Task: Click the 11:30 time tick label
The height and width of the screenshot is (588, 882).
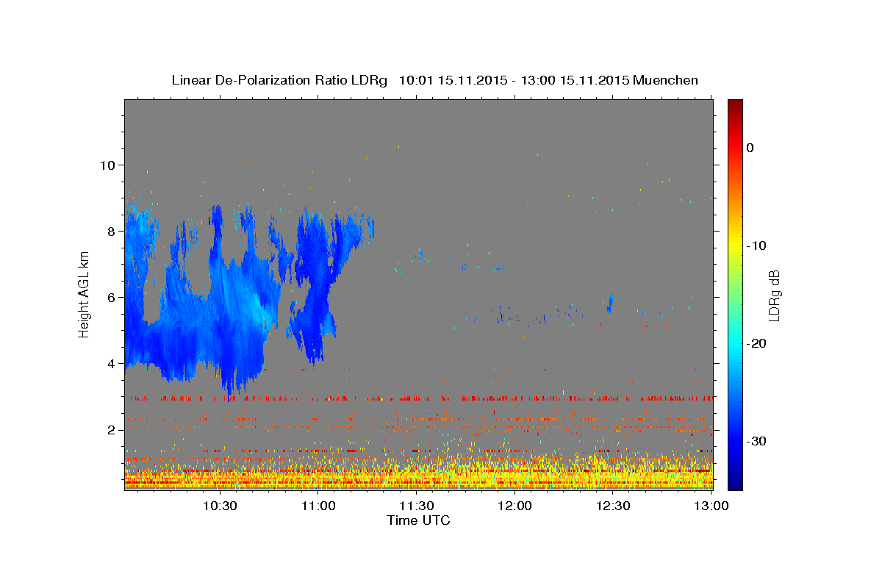Action: [x=416, y=506]
